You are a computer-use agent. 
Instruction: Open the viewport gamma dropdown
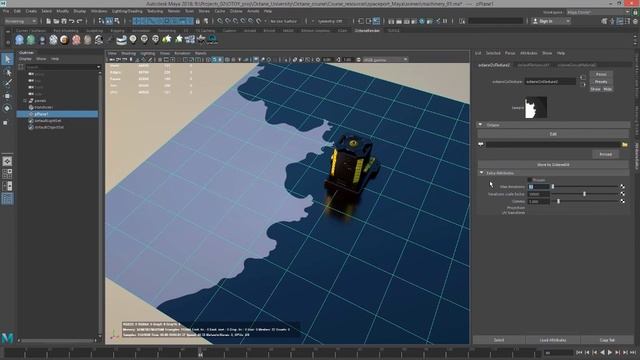coord(385,60)
